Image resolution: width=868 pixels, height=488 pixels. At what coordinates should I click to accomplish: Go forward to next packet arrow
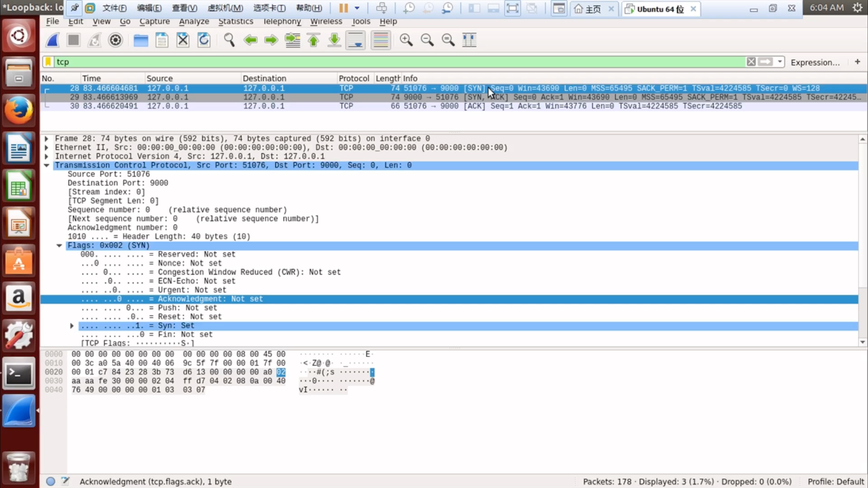[271, 40]
